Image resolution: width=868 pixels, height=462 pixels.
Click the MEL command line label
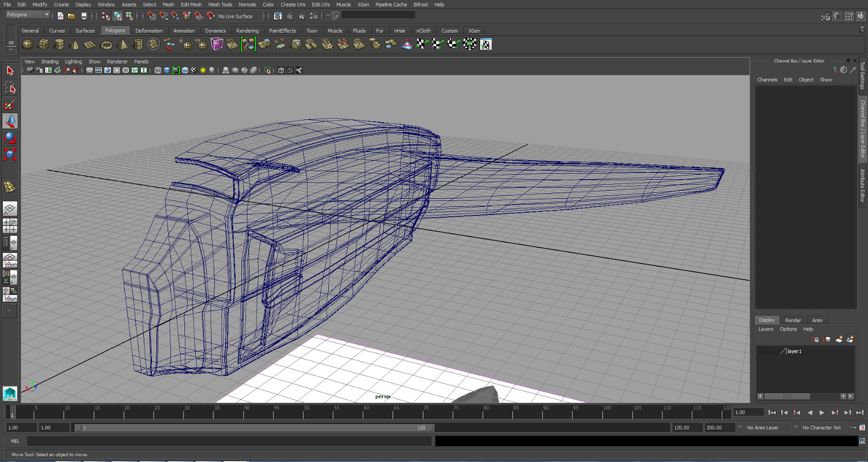coord(15,441)
